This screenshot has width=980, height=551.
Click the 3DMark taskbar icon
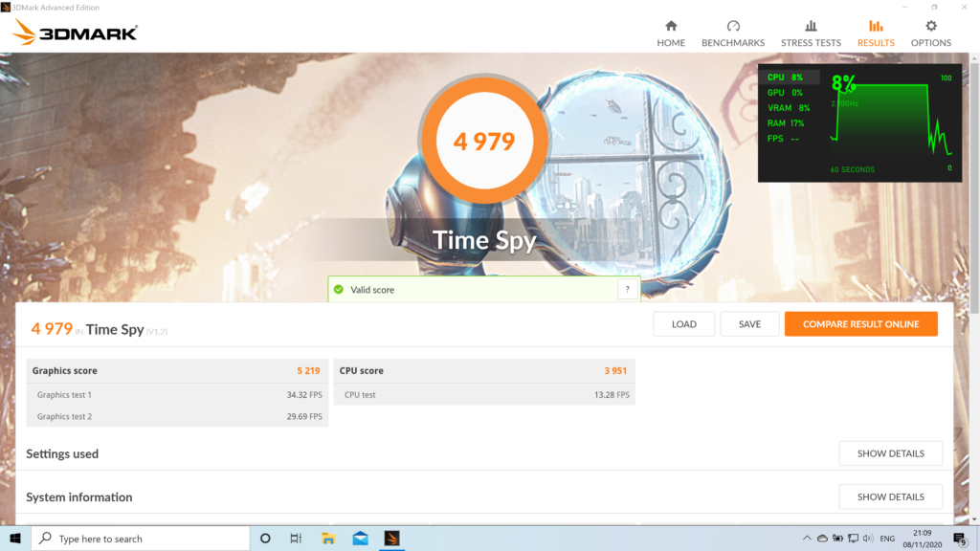click(391, 538)
